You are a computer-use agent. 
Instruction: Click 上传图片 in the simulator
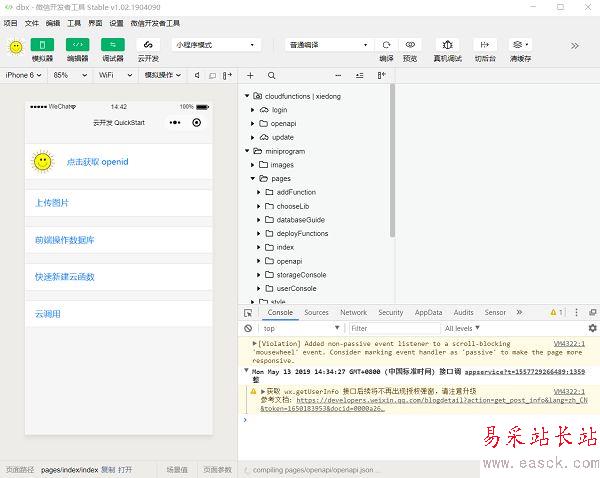(52, 203)
